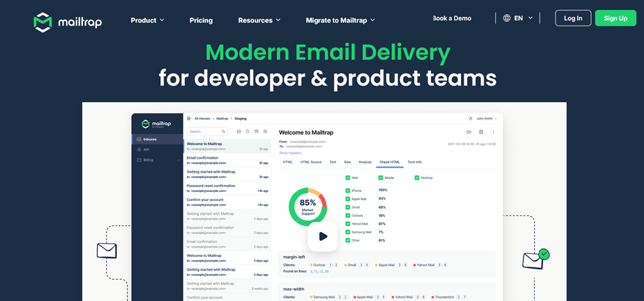Uncheck the Mobile checkbox

(x=381, y=177)
